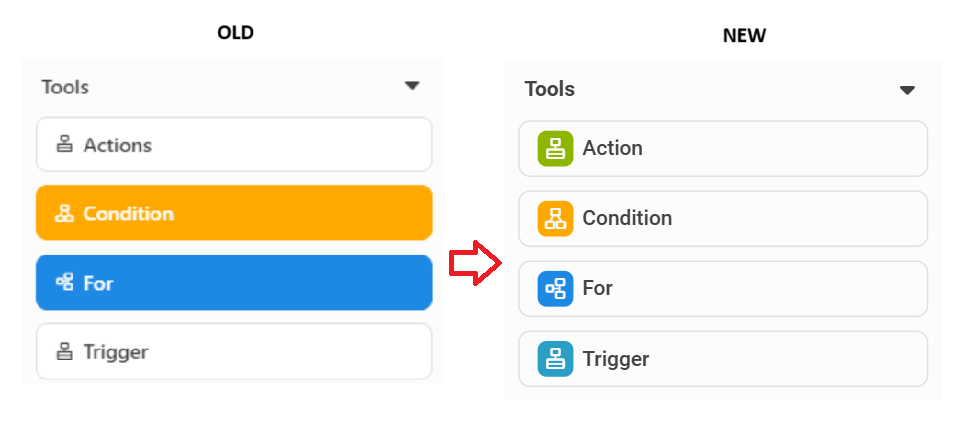The width and height of the screenshot is (974, 429).
Task: Click the orange Condition icon in new panel
Action: coord(555,219)
